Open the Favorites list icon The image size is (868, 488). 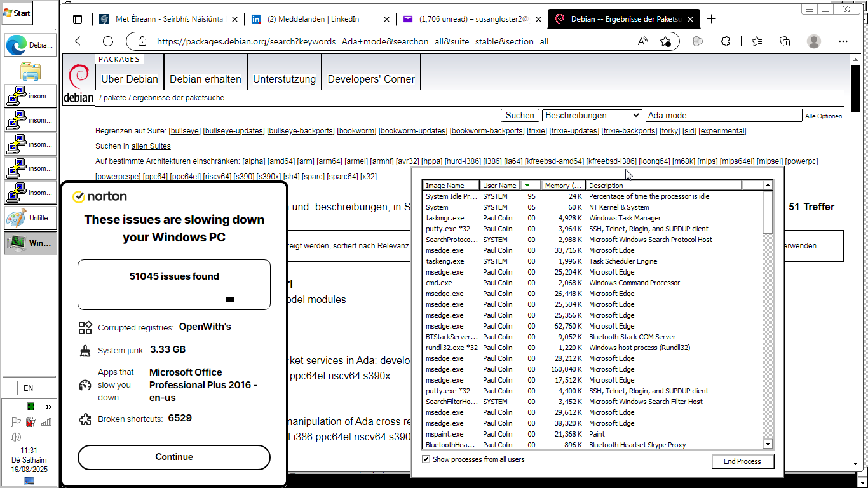[x=757, y=41]
